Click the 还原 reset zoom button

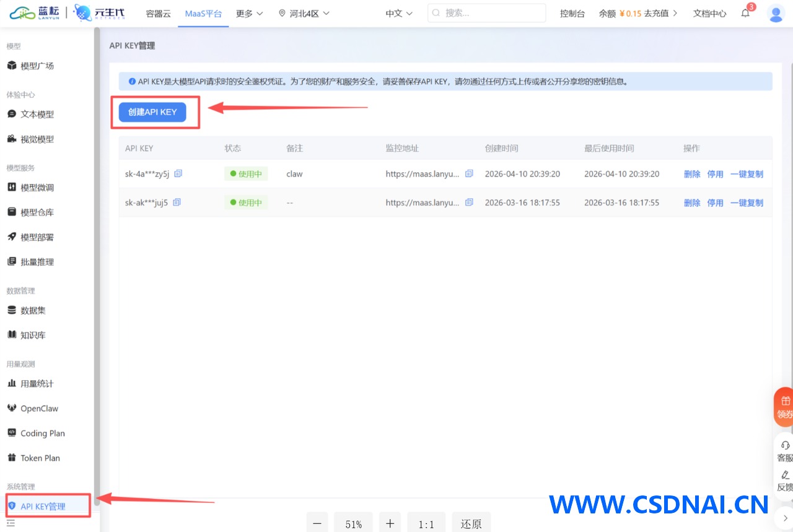coord(471,524)
